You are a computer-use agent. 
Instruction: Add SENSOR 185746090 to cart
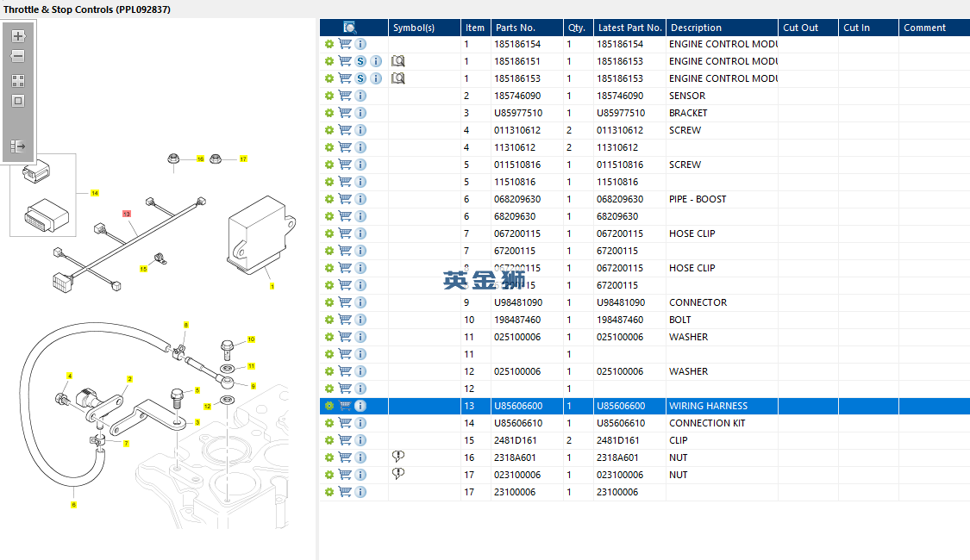[x=345, y=96]
